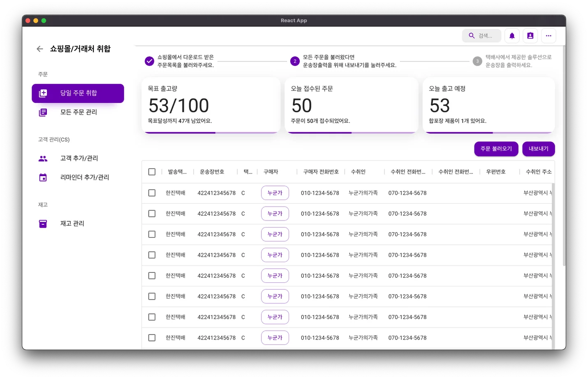The image size is (588, 379).
Task: Select the step 3 circle icon
Action: (477, 61)
